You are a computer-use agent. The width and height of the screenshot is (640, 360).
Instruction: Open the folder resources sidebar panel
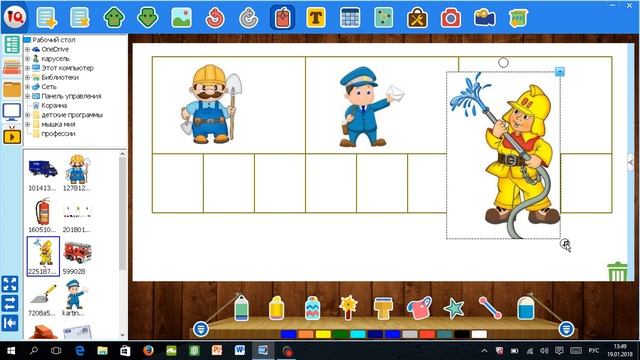coord(12,89)
